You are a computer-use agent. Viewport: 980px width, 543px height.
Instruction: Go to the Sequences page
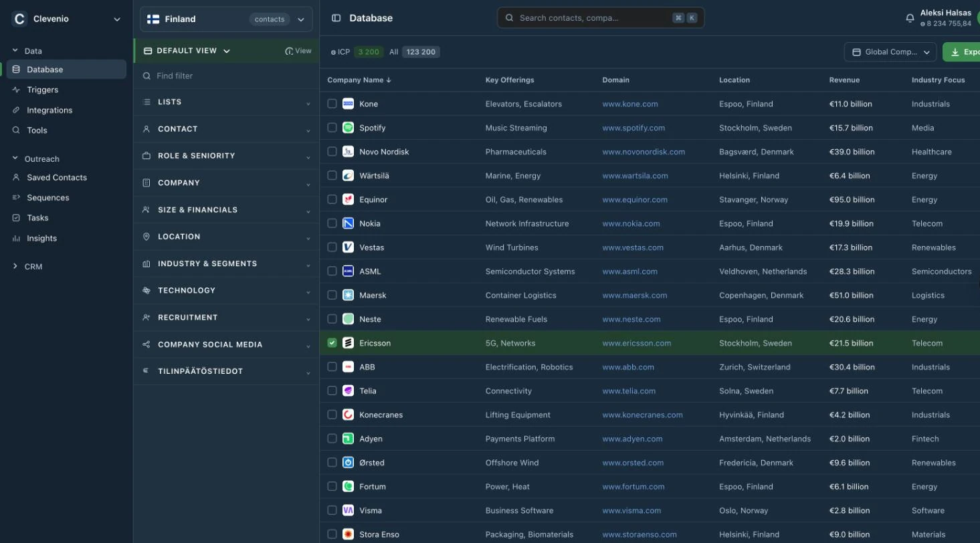66,198
